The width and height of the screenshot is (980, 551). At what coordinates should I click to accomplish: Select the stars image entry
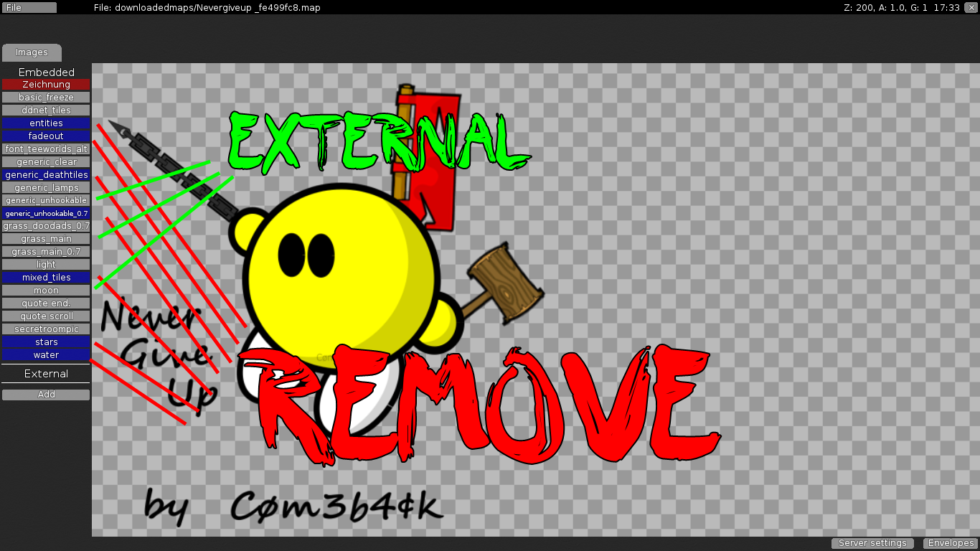click(x=46, y=342)
